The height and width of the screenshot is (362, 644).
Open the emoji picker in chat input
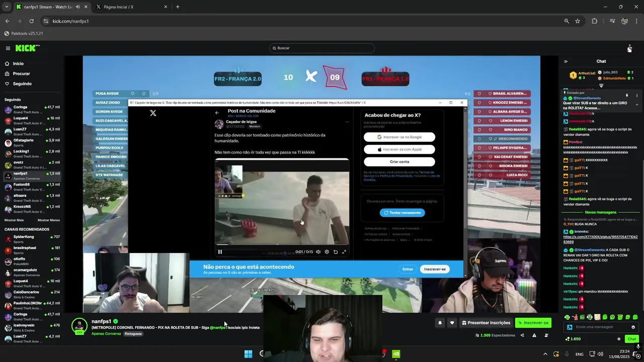633,327
